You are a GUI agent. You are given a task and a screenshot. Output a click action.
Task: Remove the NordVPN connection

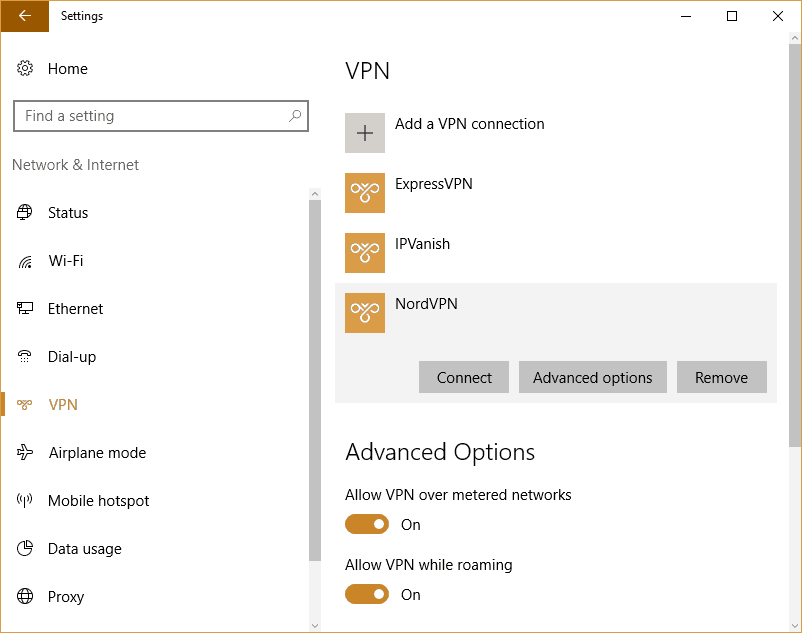pos(722,377)
